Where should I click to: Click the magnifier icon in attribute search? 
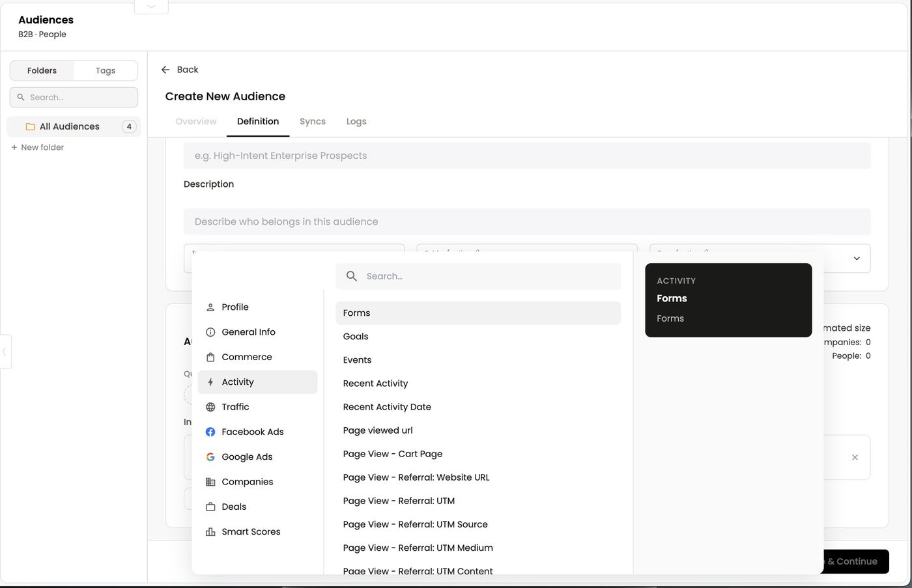352,276
